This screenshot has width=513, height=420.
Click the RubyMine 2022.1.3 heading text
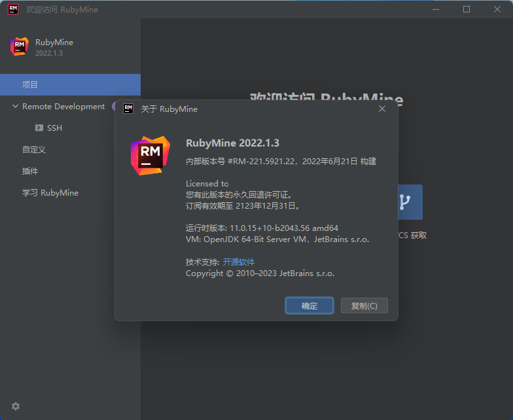pyautogui.click(x=232, y=143)
